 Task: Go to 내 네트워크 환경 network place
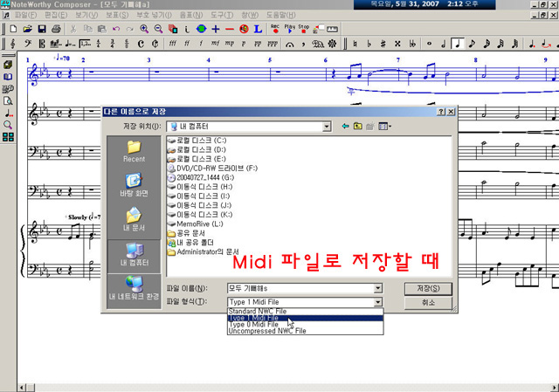pyautogui.click(x=134, y=288)
